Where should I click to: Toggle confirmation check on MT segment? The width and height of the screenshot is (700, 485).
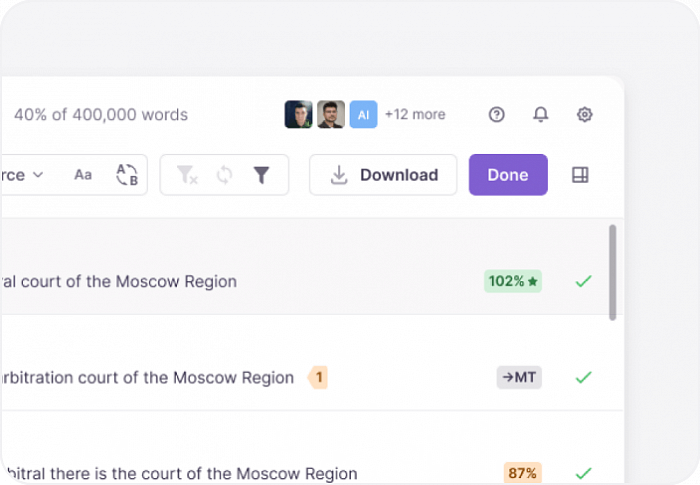(583, 378)
